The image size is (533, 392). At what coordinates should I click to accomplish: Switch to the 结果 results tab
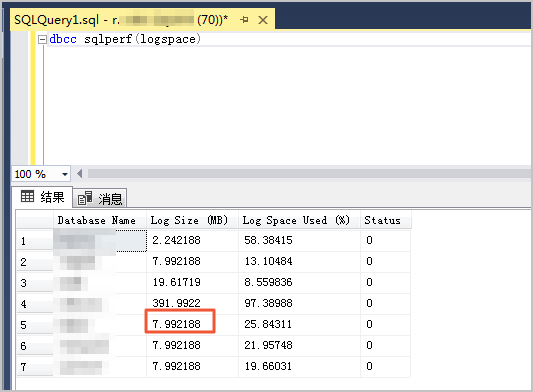coord(42,197)
